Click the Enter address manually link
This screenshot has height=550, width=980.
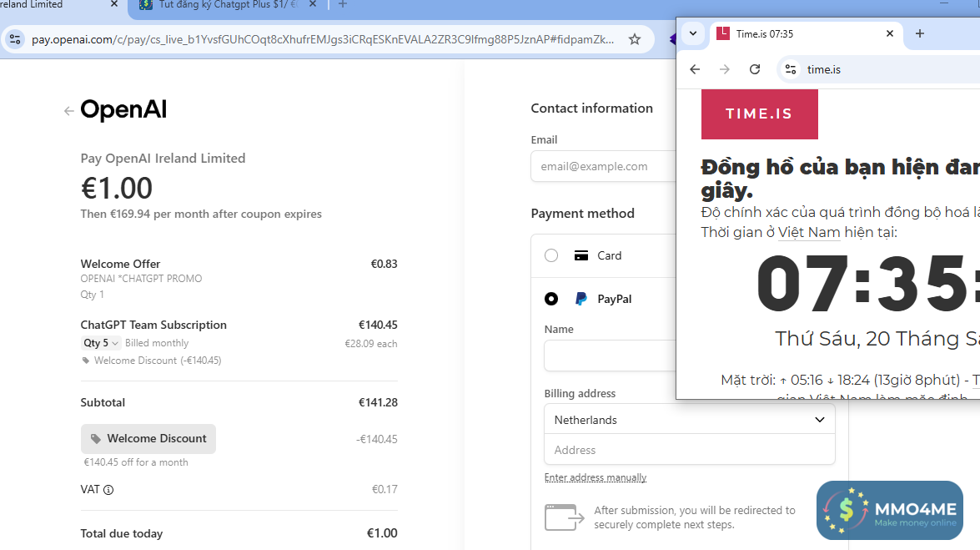596,477
